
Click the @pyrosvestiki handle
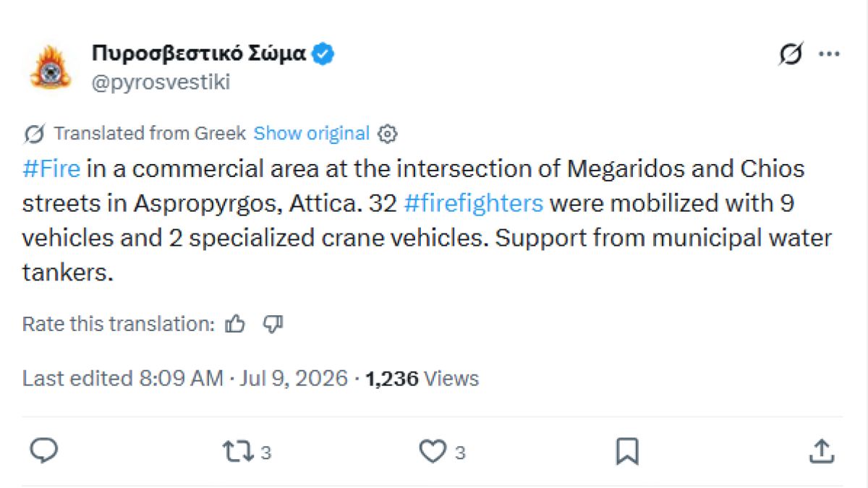pos(161,82)
